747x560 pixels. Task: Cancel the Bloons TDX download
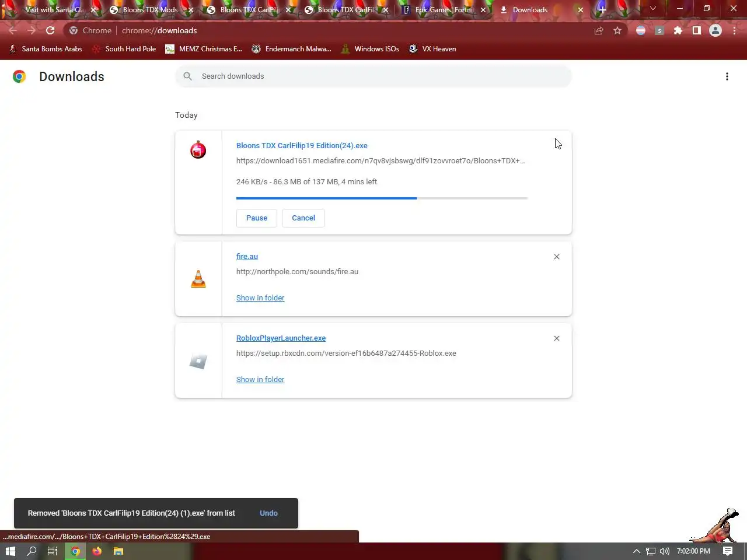pos(303,218)
